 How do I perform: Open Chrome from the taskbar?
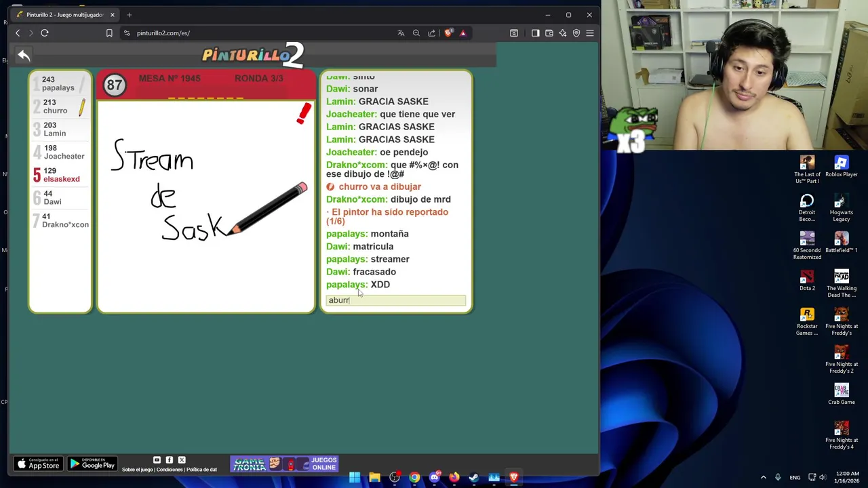[414, 477]
